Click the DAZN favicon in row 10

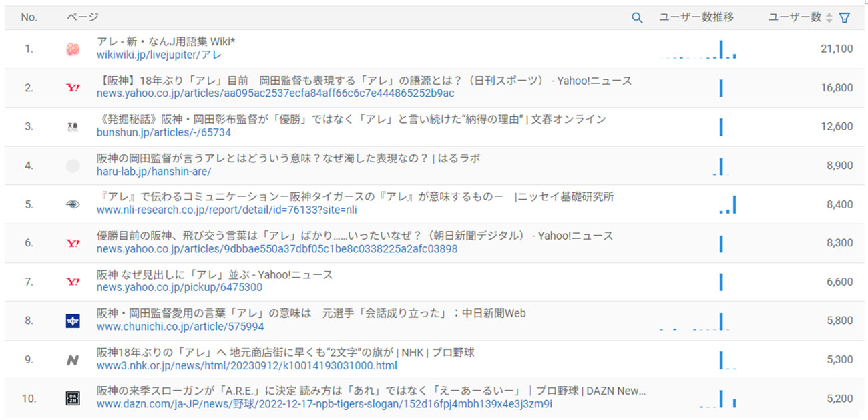point(73,398)
